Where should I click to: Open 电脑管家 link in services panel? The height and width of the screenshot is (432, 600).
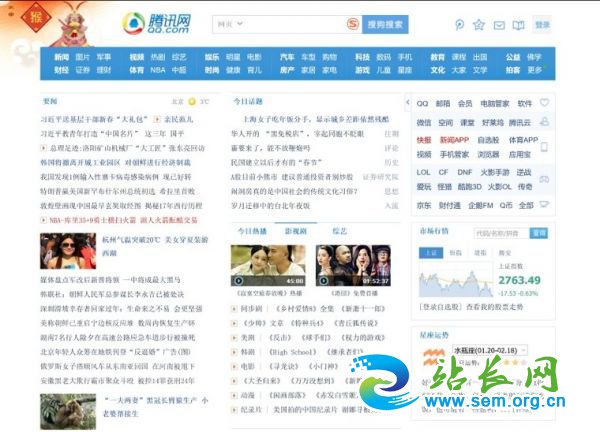[x=495, y=103]
